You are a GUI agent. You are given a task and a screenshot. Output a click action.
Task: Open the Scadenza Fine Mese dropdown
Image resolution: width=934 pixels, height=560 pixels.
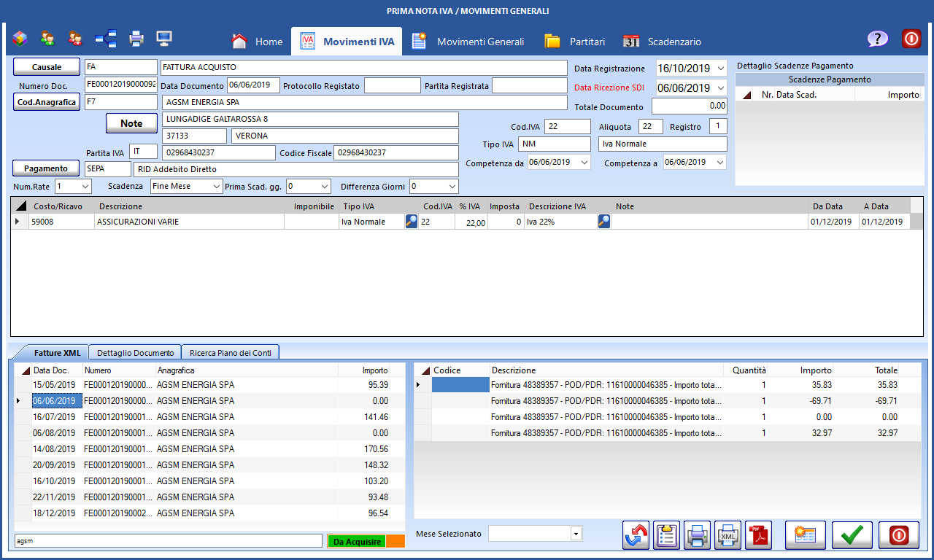pyautogui.click(x=215, y=187)
